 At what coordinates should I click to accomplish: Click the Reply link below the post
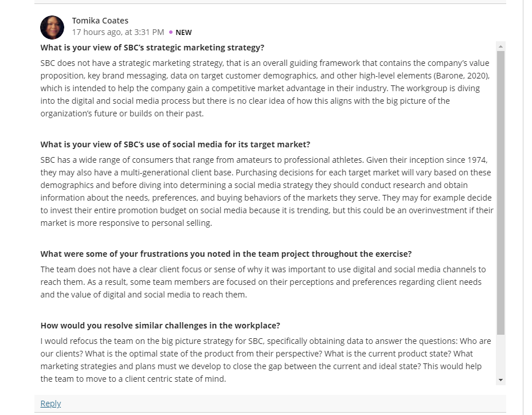50,404
